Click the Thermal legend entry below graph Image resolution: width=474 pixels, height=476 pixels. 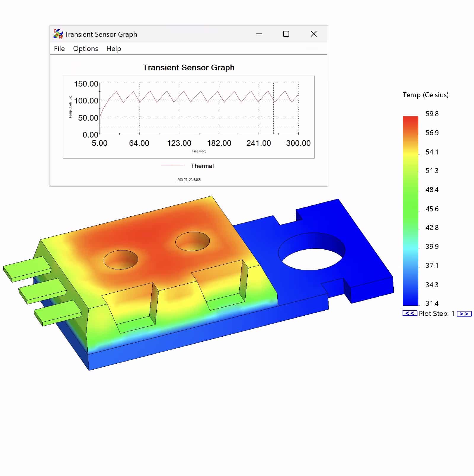tap(202, 166)
